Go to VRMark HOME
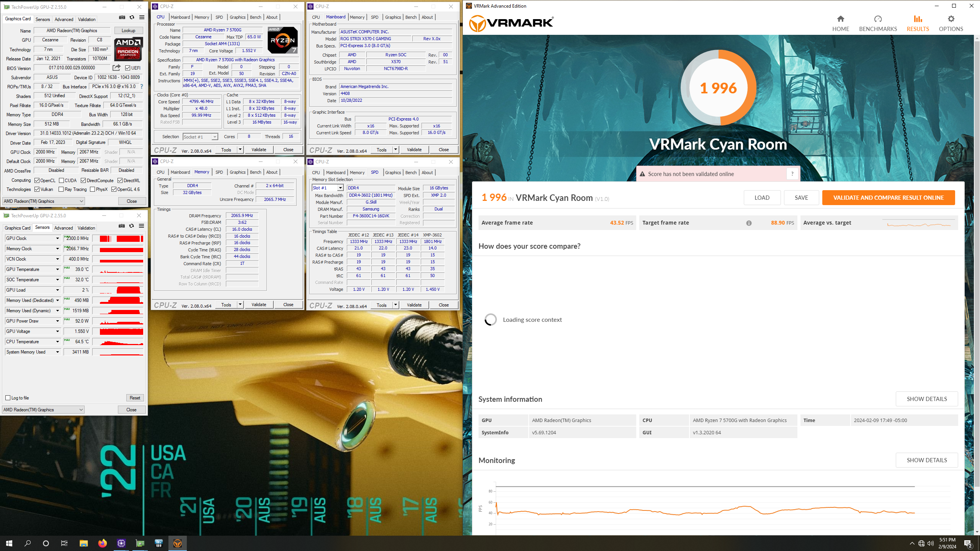 (x=841, y=24)
